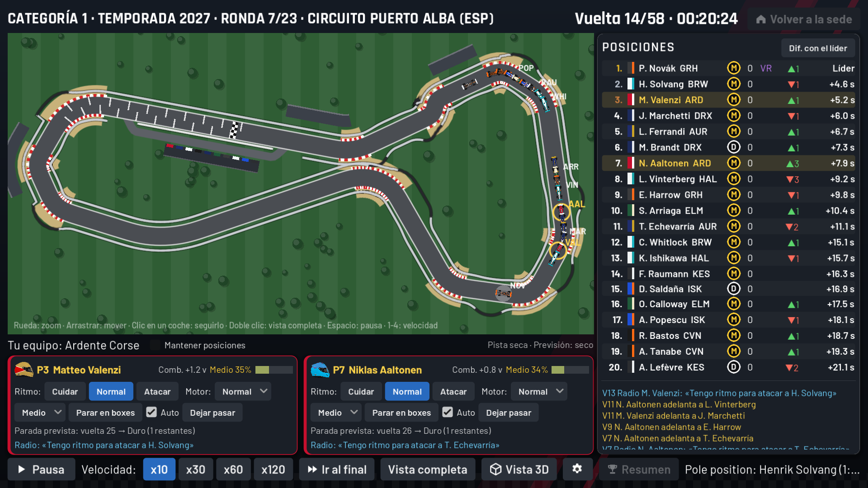The width and height of the screenshot is (868, 488).
Task: Select speed x120
Action: pyautogui.click(x=273, y=469)
